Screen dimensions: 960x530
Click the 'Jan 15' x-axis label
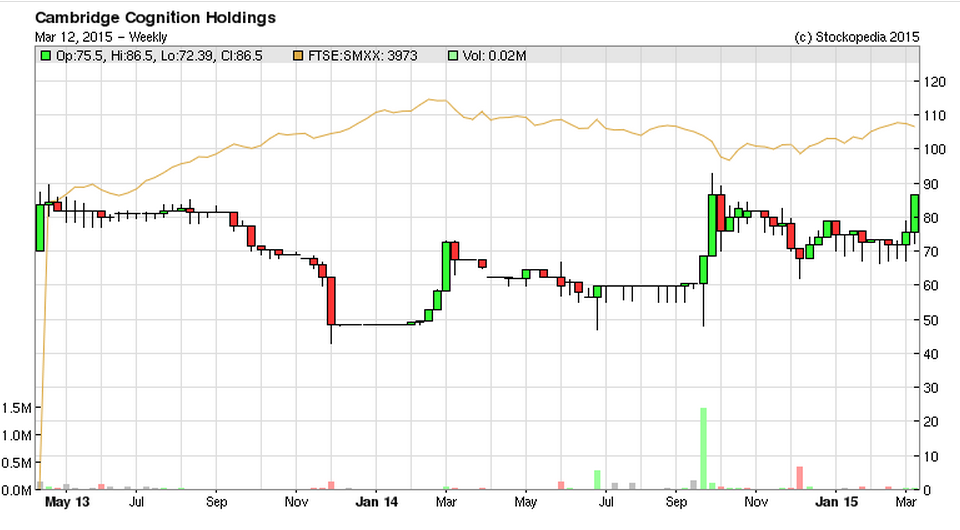(837, 502)
